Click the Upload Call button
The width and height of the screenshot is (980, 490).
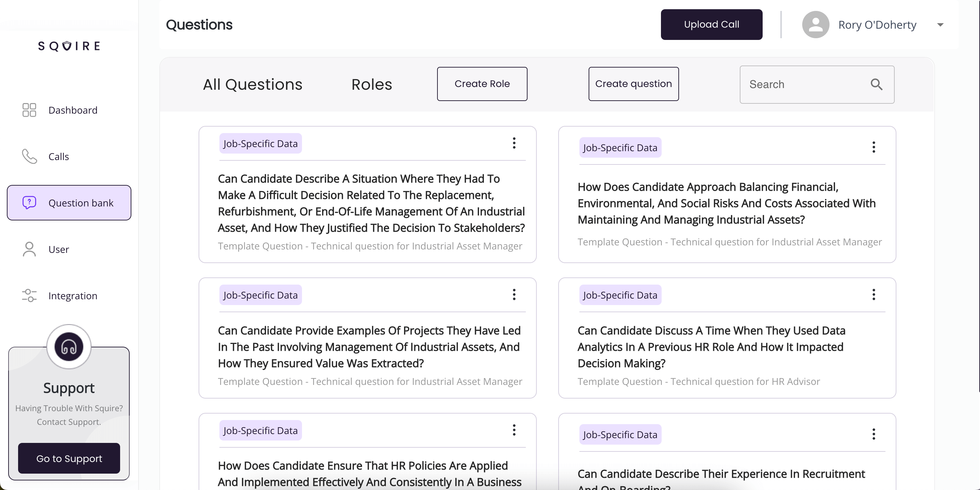(x=711, y=25)
